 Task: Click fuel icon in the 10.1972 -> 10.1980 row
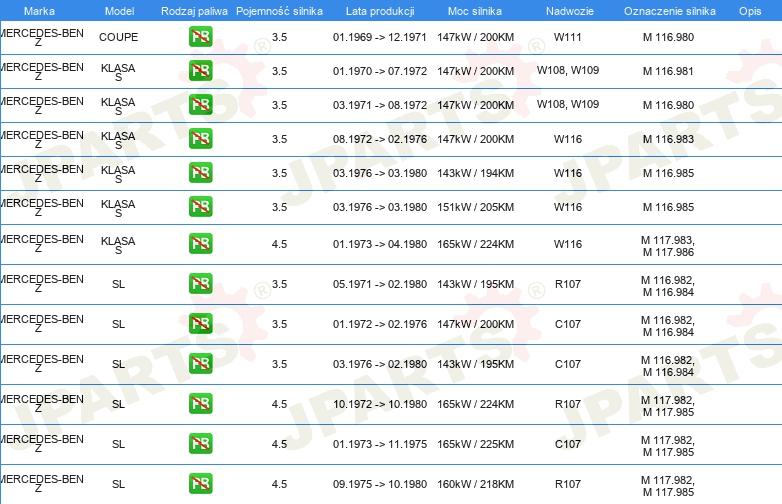[200, 403]
